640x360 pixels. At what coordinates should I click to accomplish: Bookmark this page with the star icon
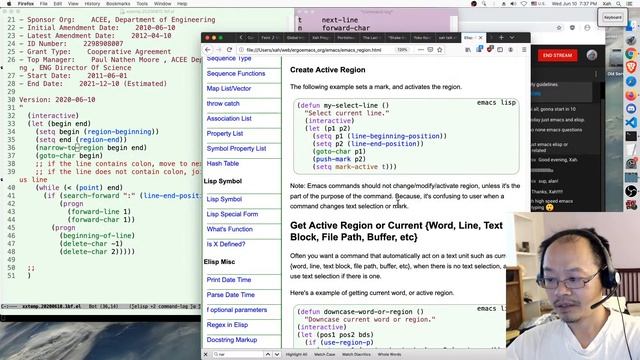pyautogui.click(x=440, y=50)
